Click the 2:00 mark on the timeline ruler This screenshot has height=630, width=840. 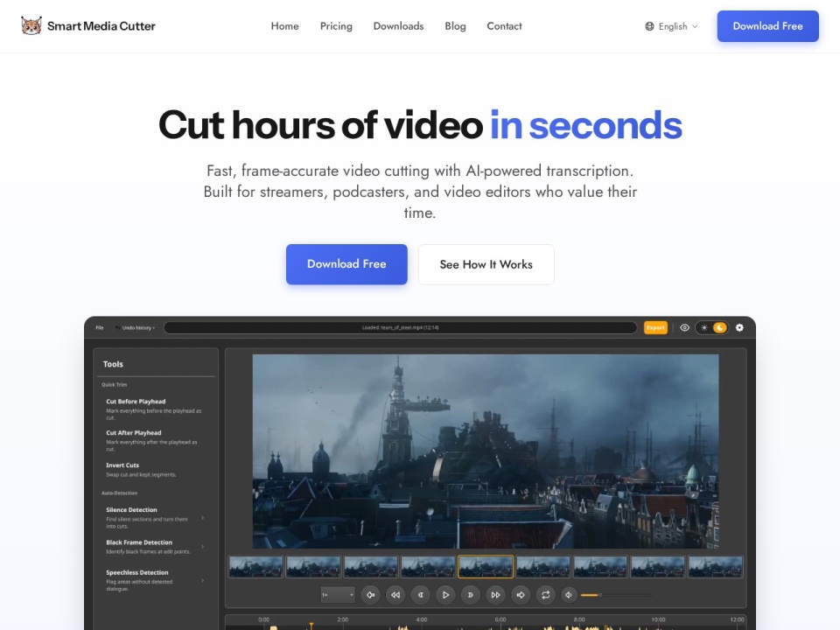coord(343,619)
